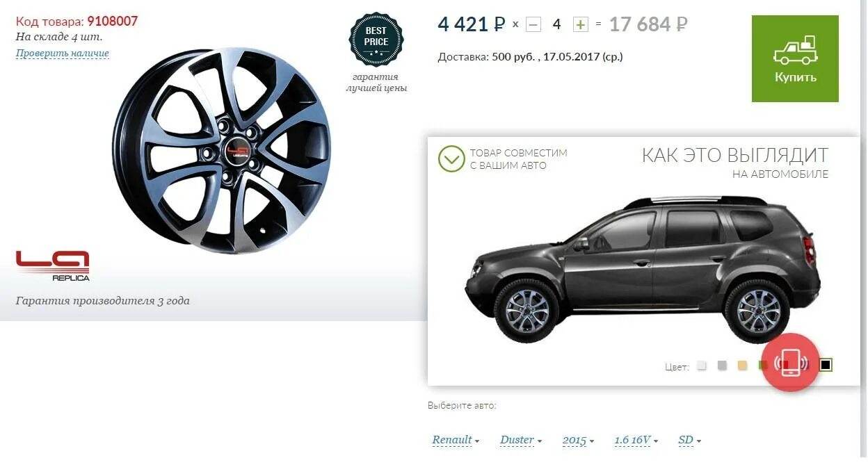Open the 2015 year dropdown
Viewport: 868px width, 467px height.
[x=579, y=440]
